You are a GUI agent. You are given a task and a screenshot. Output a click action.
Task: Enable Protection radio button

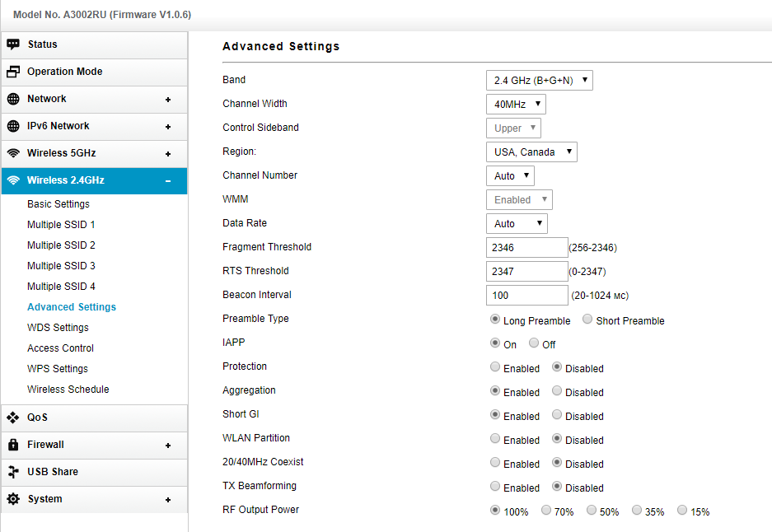[x=495, y=366]
